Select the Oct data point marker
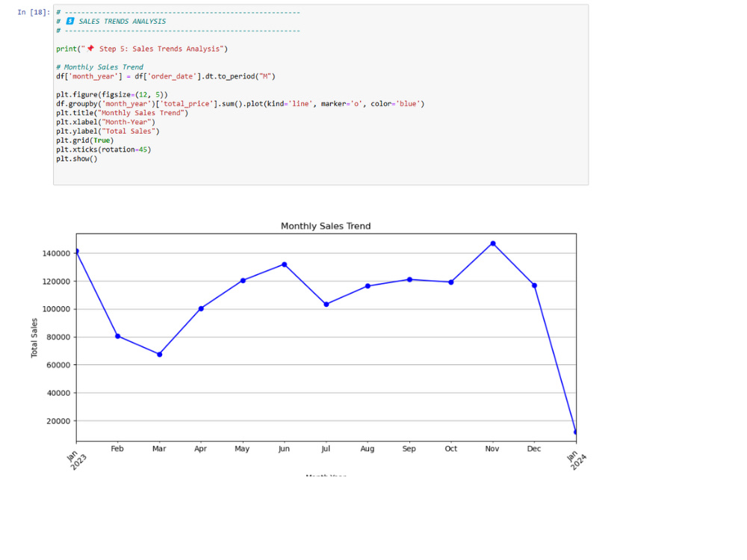 pos(451,282)
